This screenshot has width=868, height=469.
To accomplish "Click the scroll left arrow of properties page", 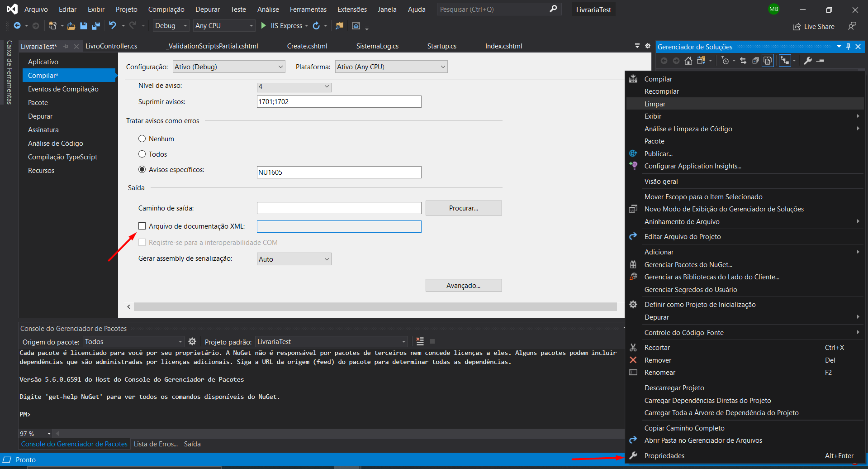I will tap(129, 306).
